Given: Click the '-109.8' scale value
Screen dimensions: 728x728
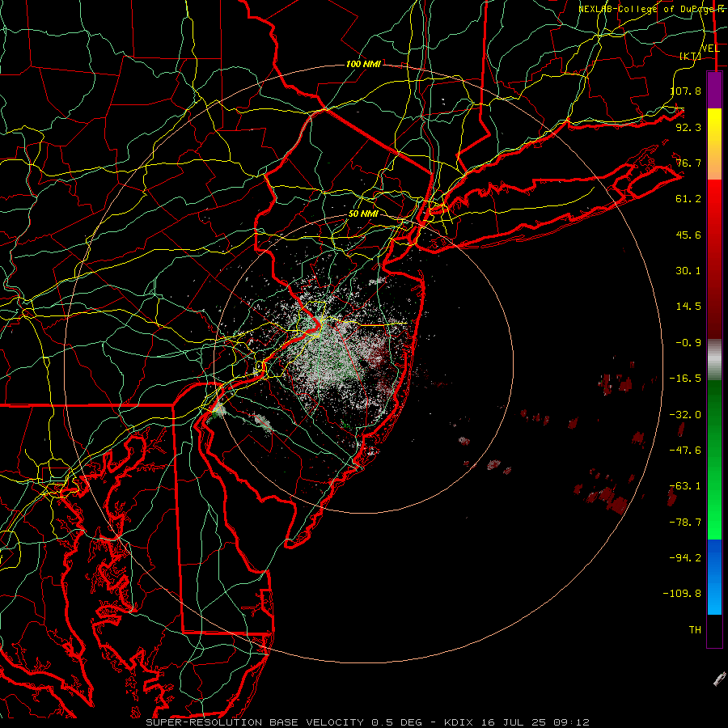Looking at the screenshot, I should (682, 593).
